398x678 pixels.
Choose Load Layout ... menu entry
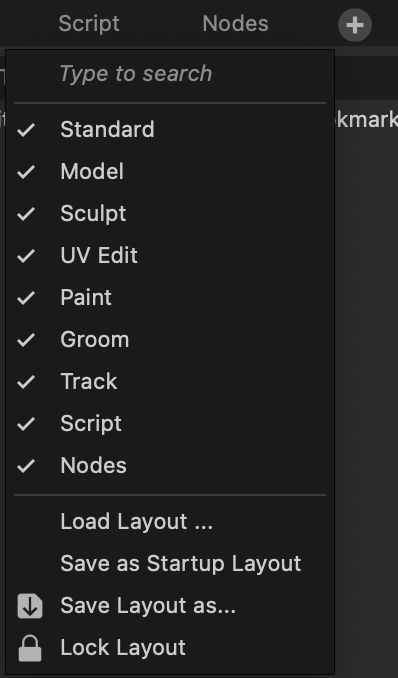click(x=170, y=521)
